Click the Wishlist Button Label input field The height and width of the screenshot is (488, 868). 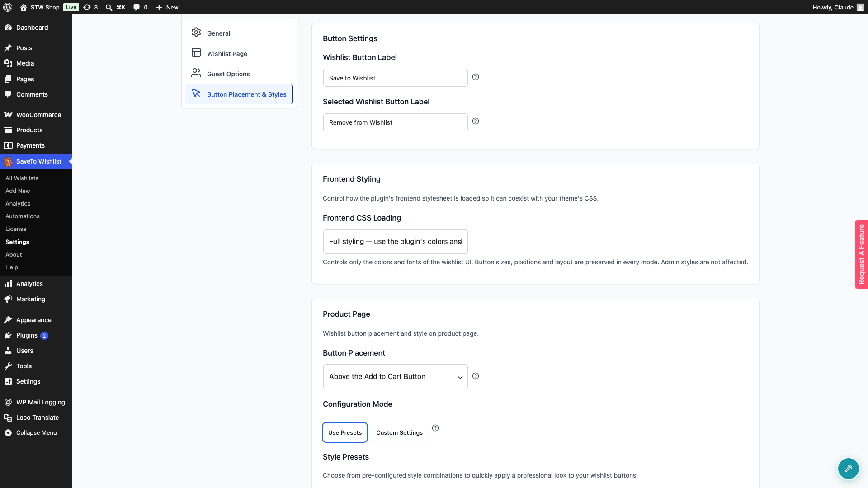tap(396, 78)
